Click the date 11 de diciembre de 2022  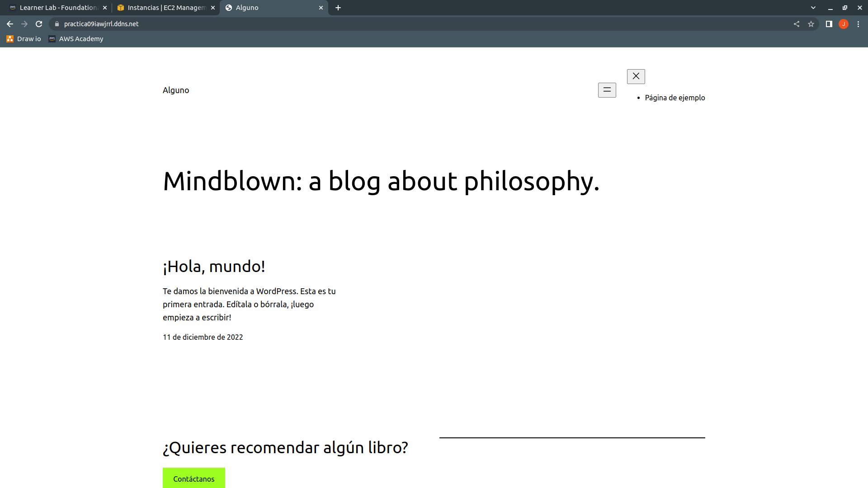click(x=203, y=337)
